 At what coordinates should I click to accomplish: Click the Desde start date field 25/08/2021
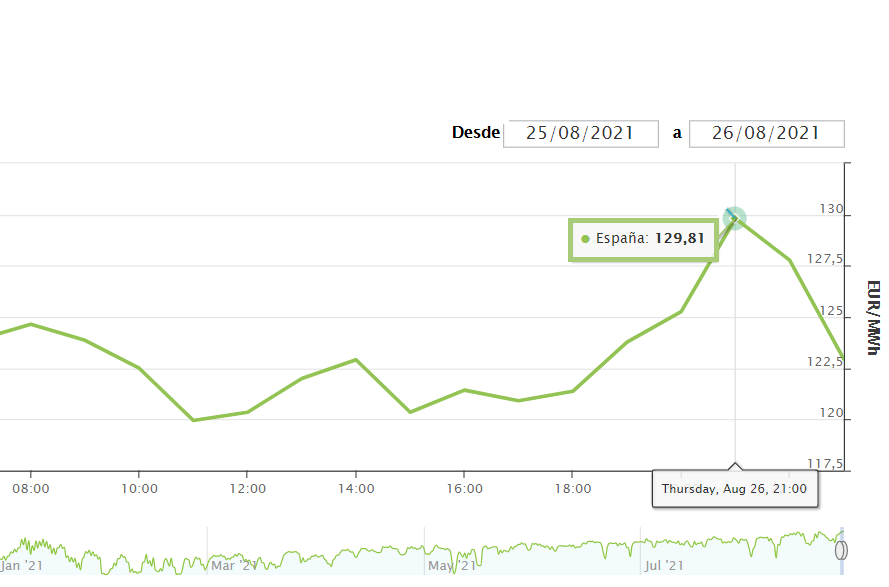[581, 134]
